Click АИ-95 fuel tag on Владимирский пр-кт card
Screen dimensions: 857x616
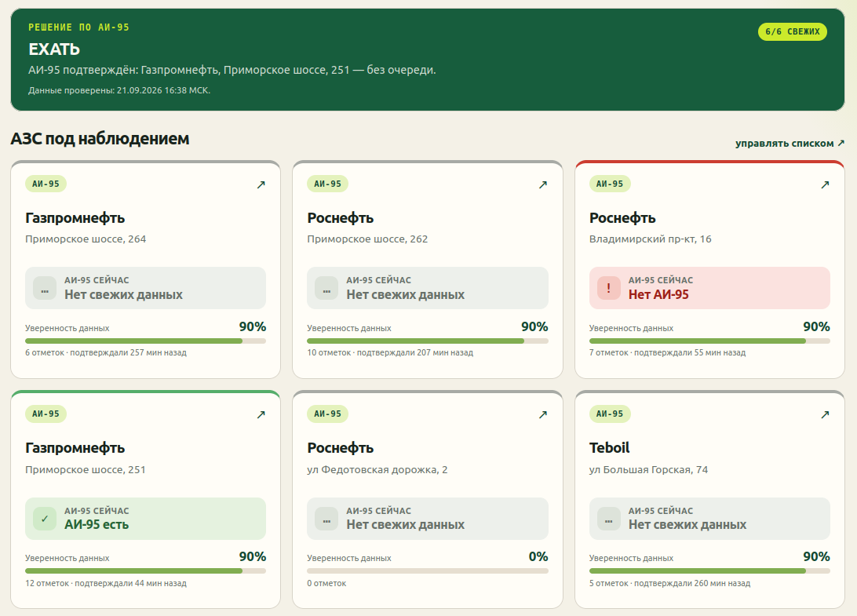610,184
